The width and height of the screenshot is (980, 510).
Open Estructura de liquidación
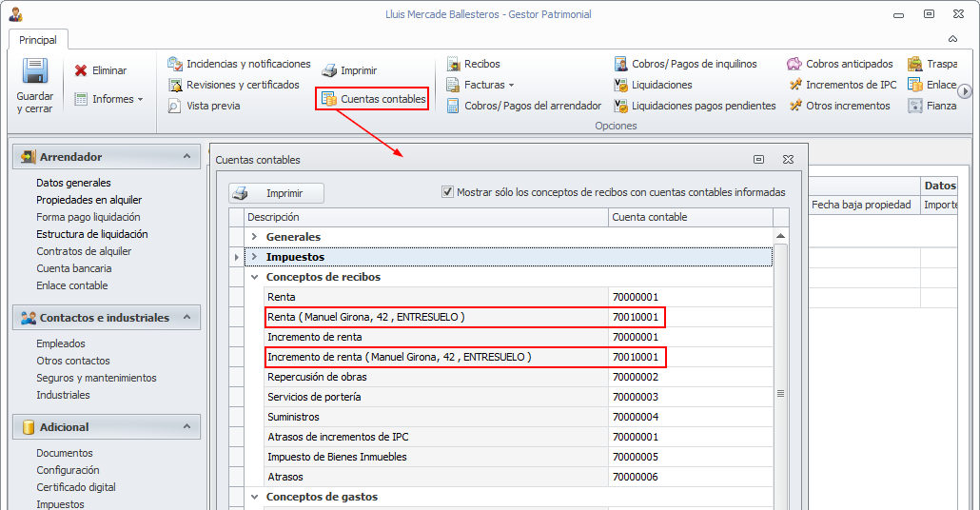[92, 234]
